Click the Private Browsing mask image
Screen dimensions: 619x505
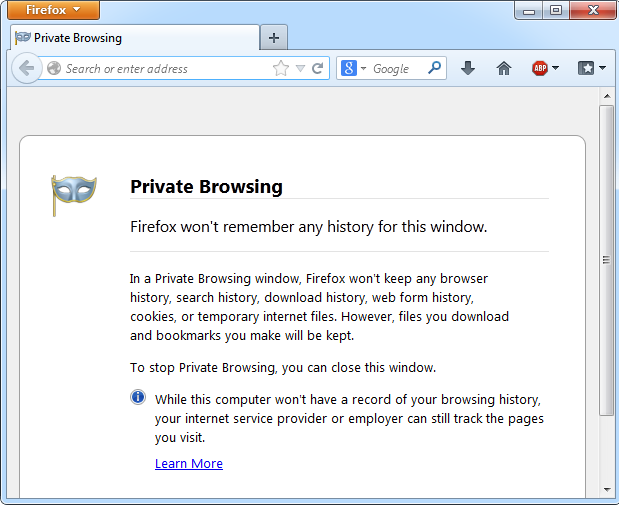click(73, 195)
